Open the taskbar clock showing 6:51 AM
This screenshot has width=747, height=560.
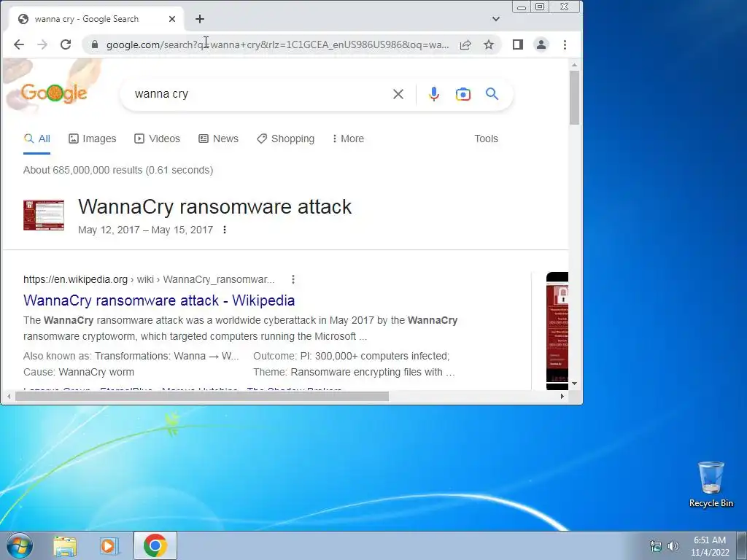coord(710,546)
